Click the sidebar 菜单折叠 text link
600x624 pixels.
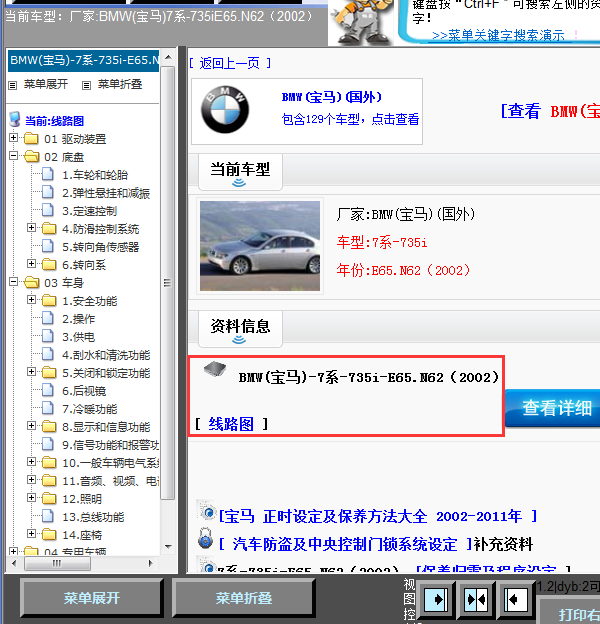click(x=120, y=84)
